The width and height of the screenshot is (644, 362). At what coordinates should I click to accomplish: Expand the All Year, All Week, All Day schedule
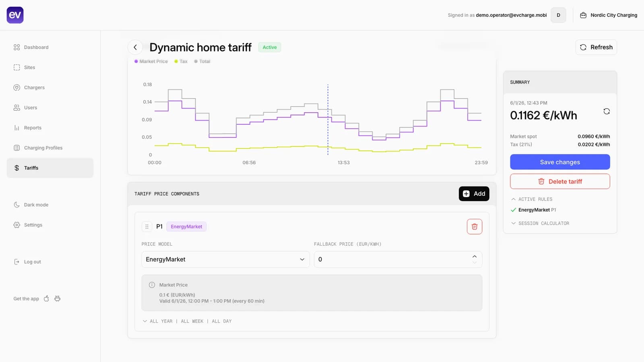pos(187,321)
